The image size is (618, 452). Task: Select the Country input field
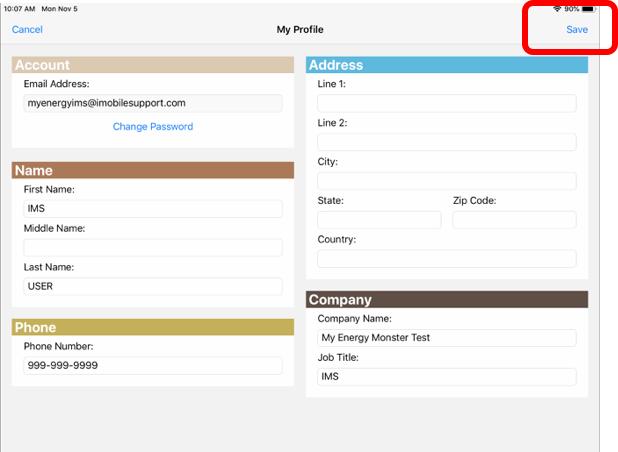coord(447,259)
